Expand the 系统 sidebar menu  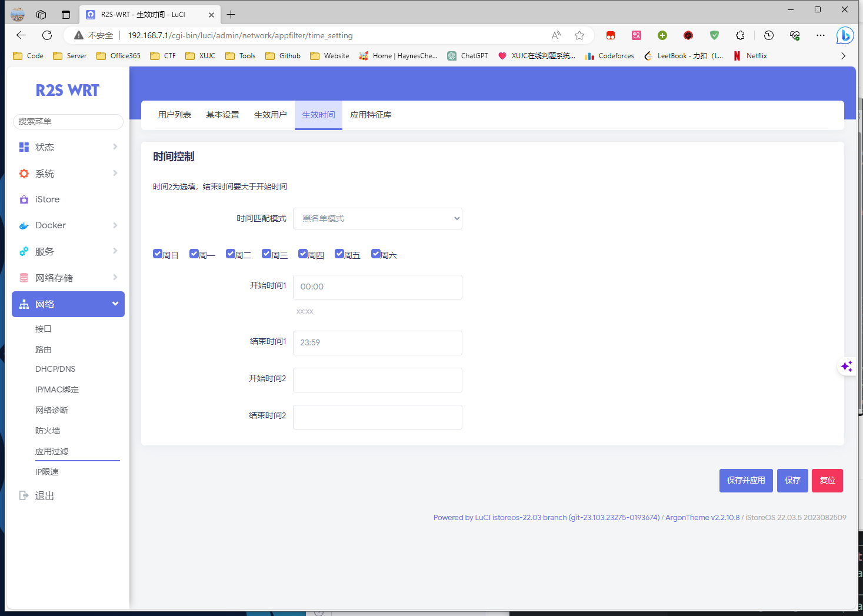(x=68, y=174)
